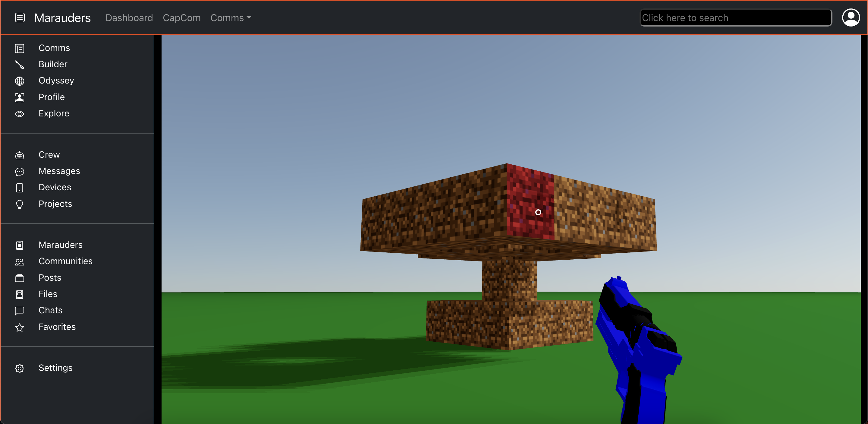Click the Projects lightbulb icon

(20, 204)
